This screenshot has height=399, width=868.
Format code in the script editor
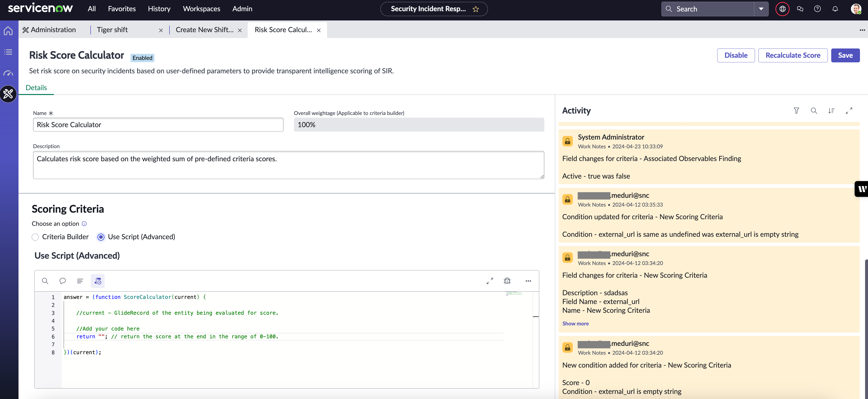(80, 281)
